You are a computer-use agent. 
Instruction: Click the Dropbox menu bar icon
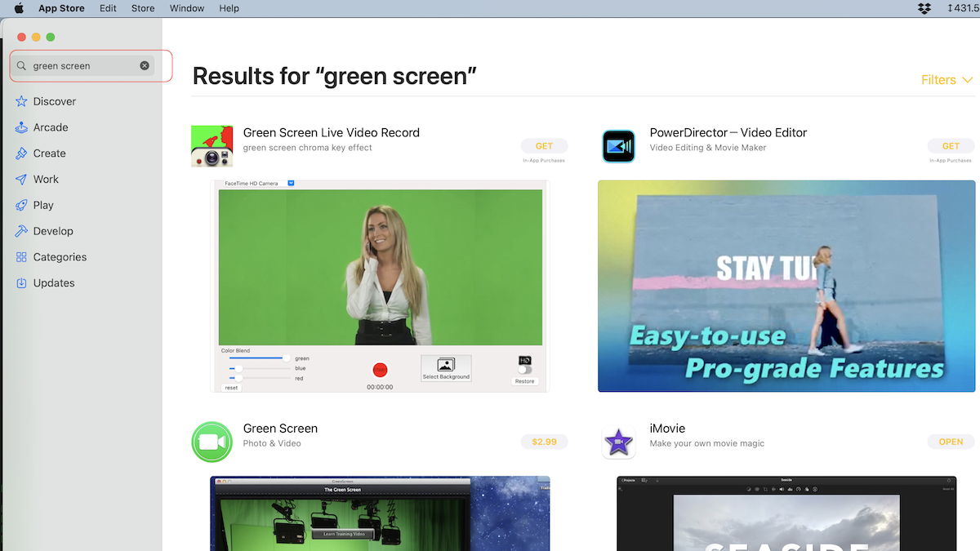coord(924,8)
